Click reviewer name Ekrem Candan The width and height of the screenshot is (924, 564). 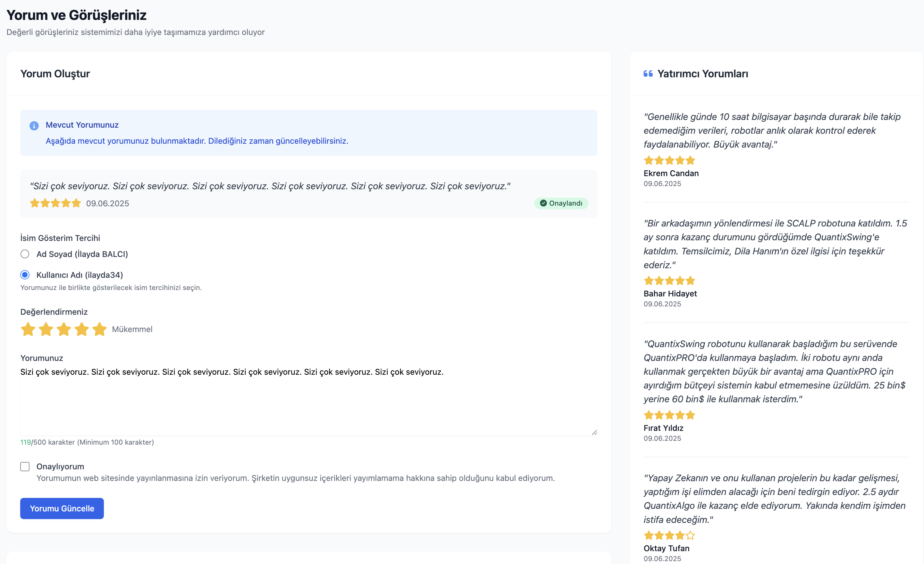pyautogui.click(x=671, y=173)
